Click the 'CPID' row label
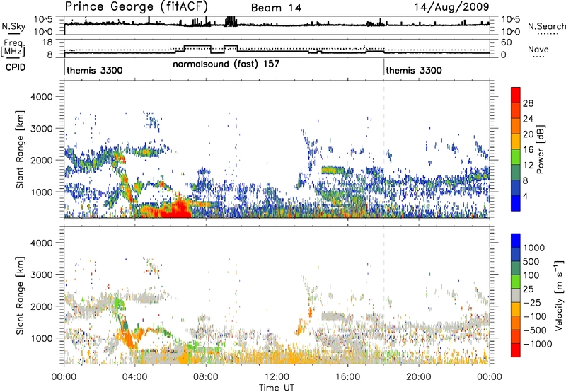The image size is (566, 392). pyautogui.click(x=16, y=67)
